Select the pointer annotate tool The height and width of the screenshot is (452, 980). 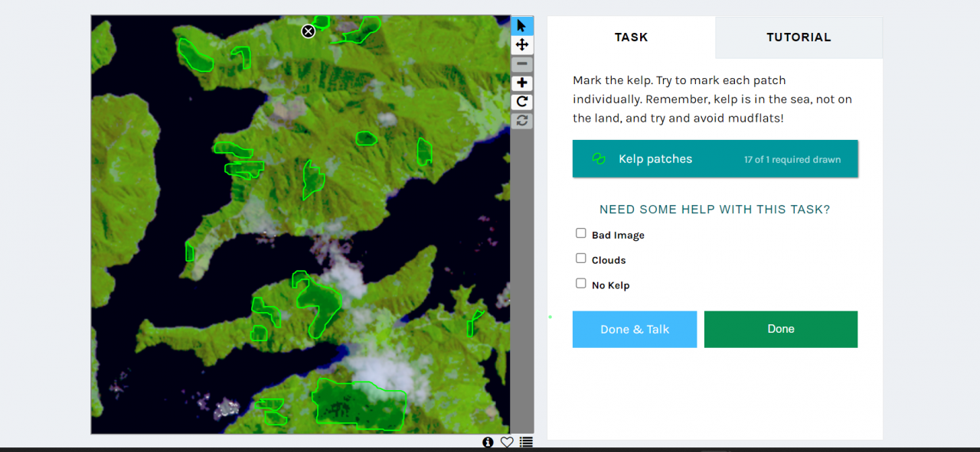(522, 25)
